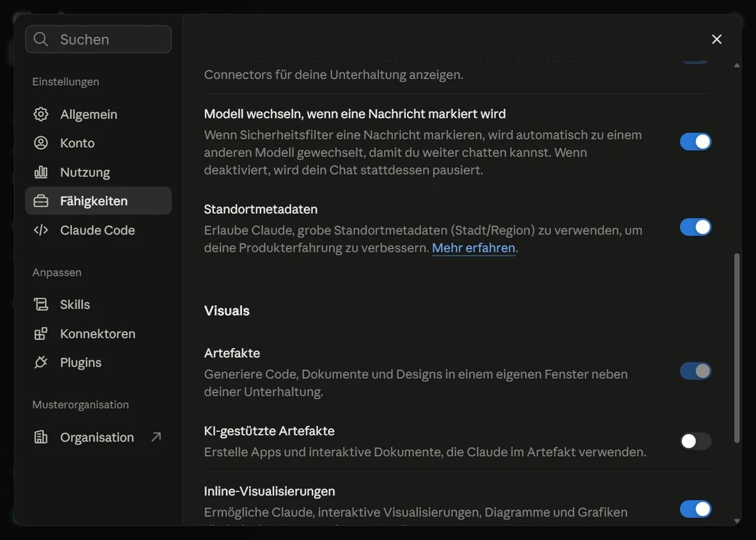Screen dimensions: 756x540
Task: Click the 'Artefakte' setting title
Action: (x=232, y=353)
